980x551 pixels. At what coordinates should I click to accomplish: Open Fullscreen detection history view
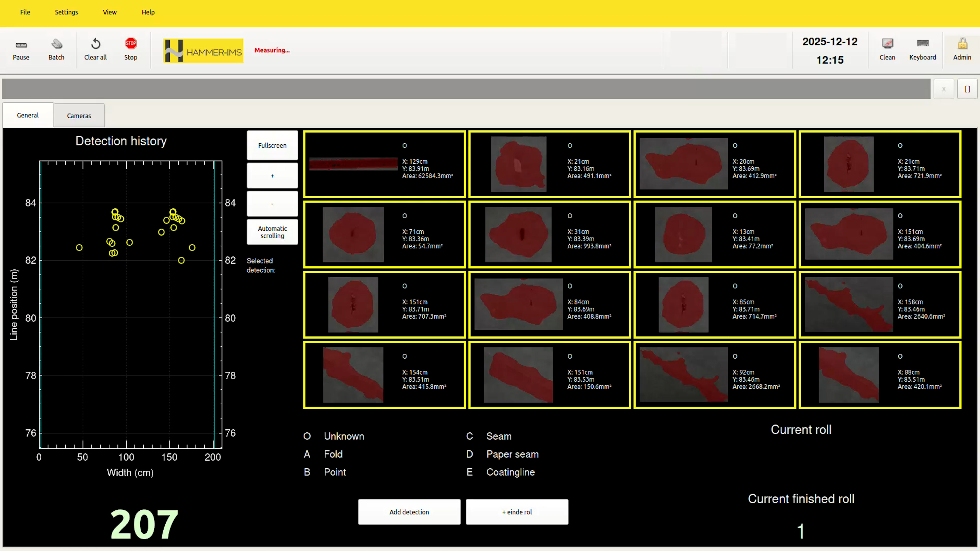tap(272, 145)
